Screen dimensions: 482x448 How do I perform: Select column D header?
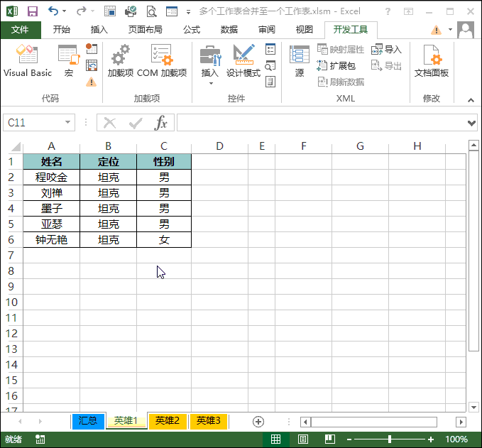pos(219,146)
